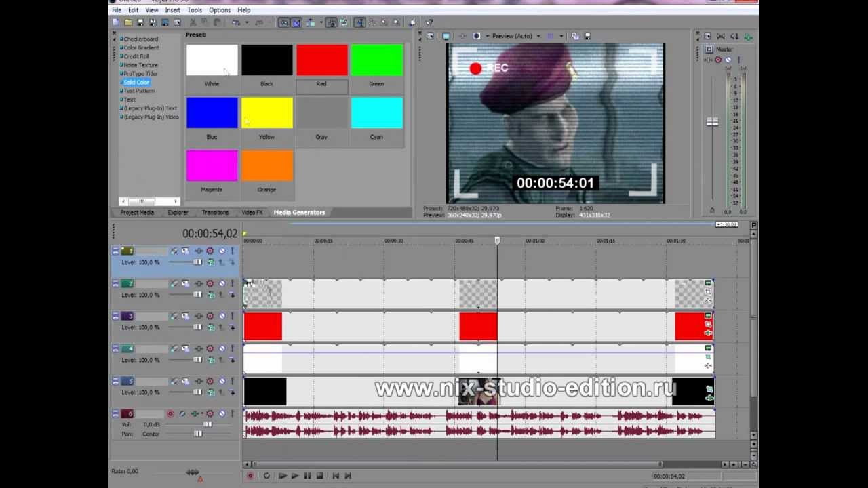
Task: Toggle Automatic Crossfades in the toolbar
Action: coord(296,22)
